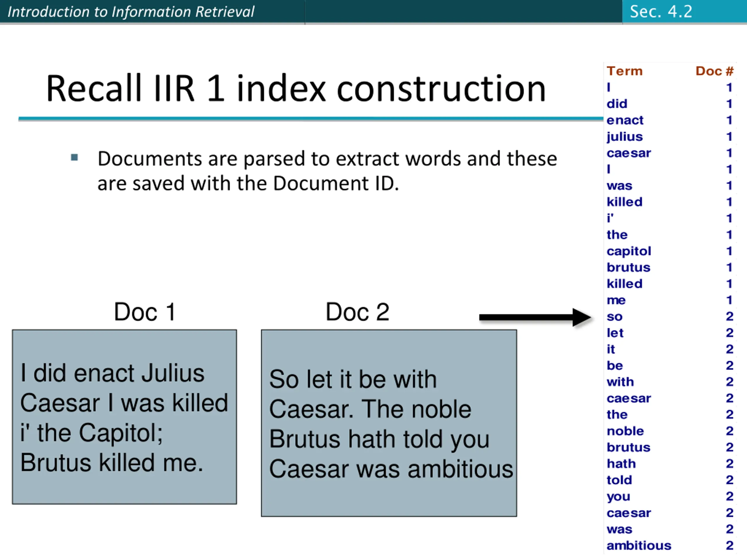The width and height of the screenshot is (747, 560).
Task: Select the "be" term in the table
Action: [615, 365]
